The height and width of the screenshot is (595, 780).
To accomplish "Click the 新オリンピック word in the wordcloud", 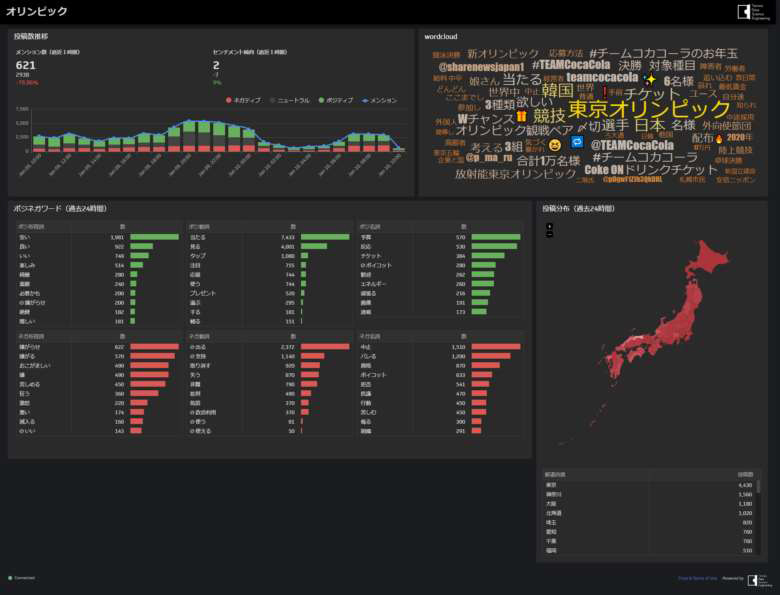I will [503, 54].
